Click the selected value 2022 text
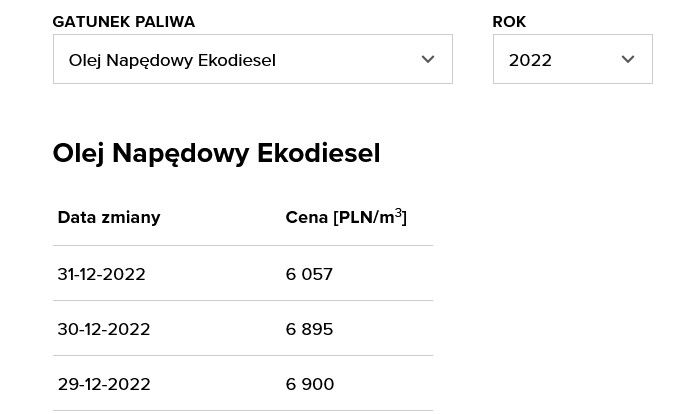The width and height of the screenshot is (683, 414). tap(530, 60)
